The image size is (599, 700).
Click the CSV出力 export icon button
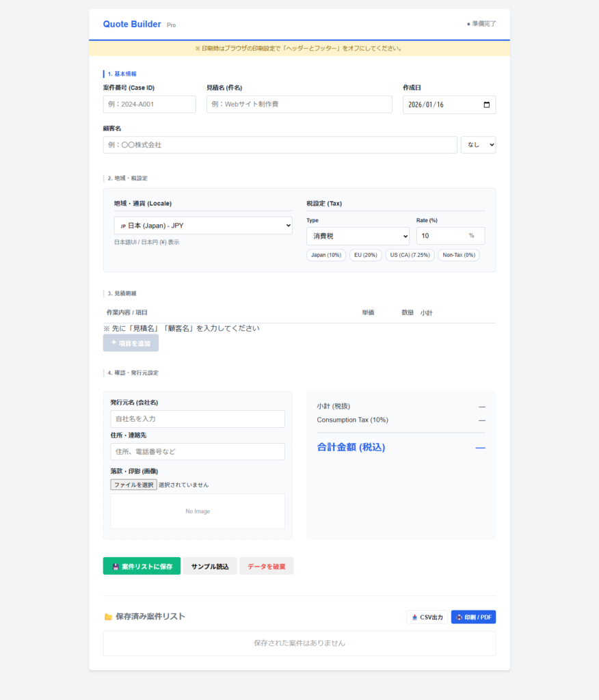tap(427, 617)
